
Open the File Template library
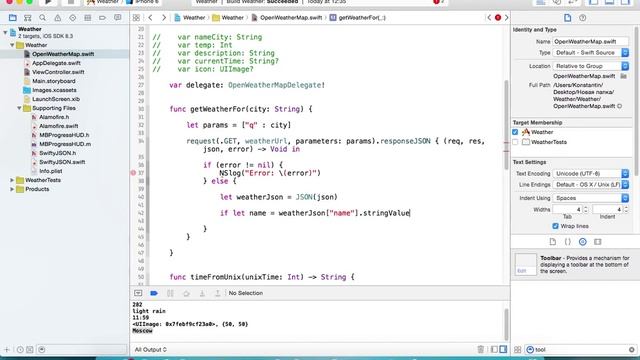(x=553, y=242)
